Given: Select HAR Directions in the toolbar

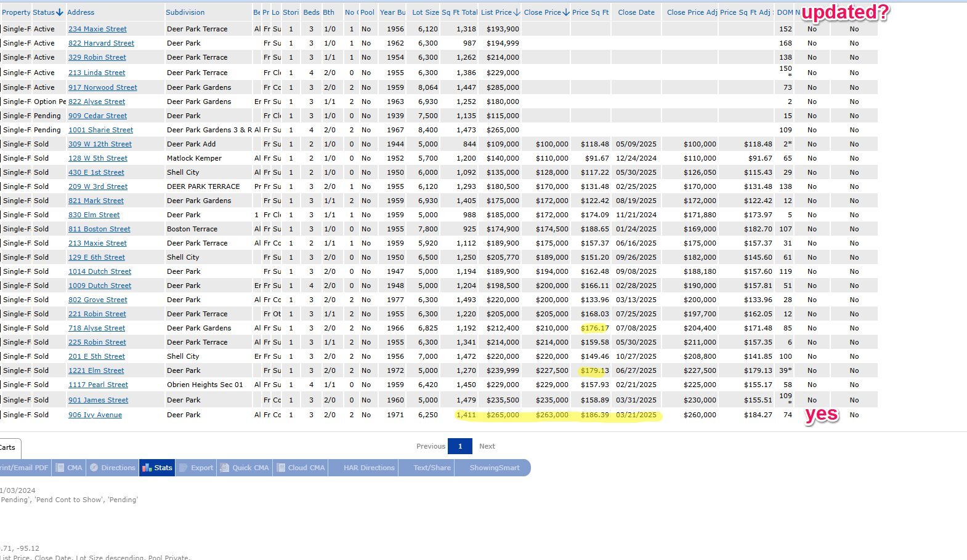Looking at the screenshot, I should 368,468.
